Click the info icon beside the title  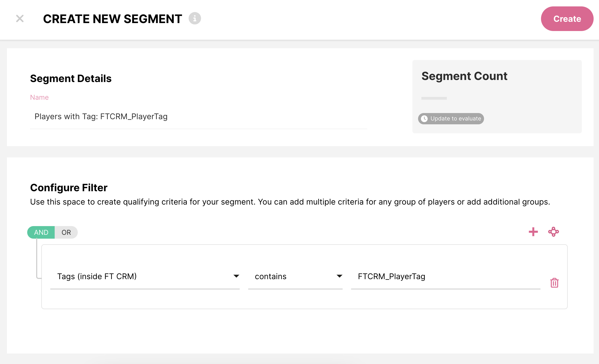[x=195, y=19]
